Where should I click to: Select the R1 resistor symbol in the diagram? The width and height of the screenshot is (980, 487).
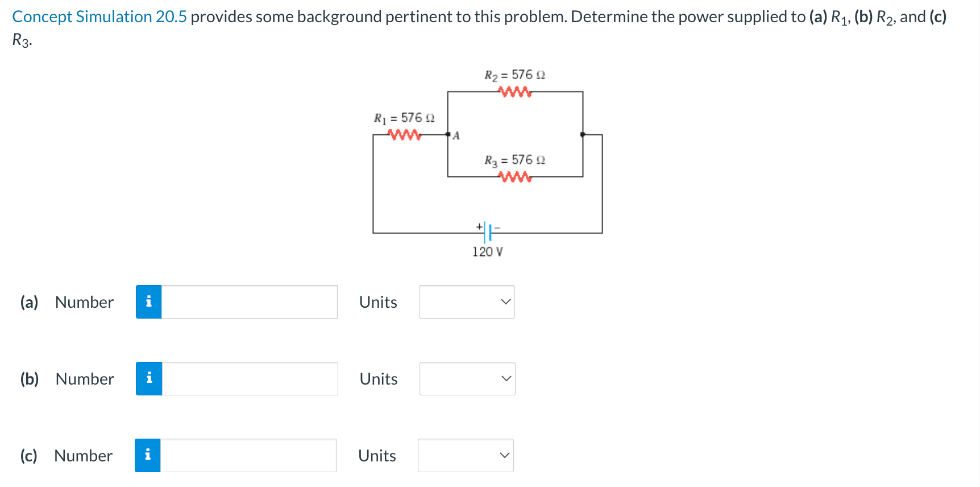click(x=405, y=134)
